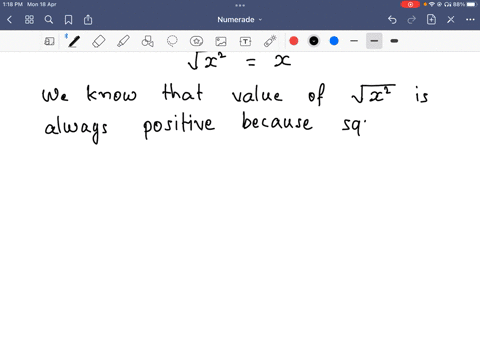This screenshot has width=480, height=360.
Task: Open the more options ellipsis menu
Action: (470, 20)
